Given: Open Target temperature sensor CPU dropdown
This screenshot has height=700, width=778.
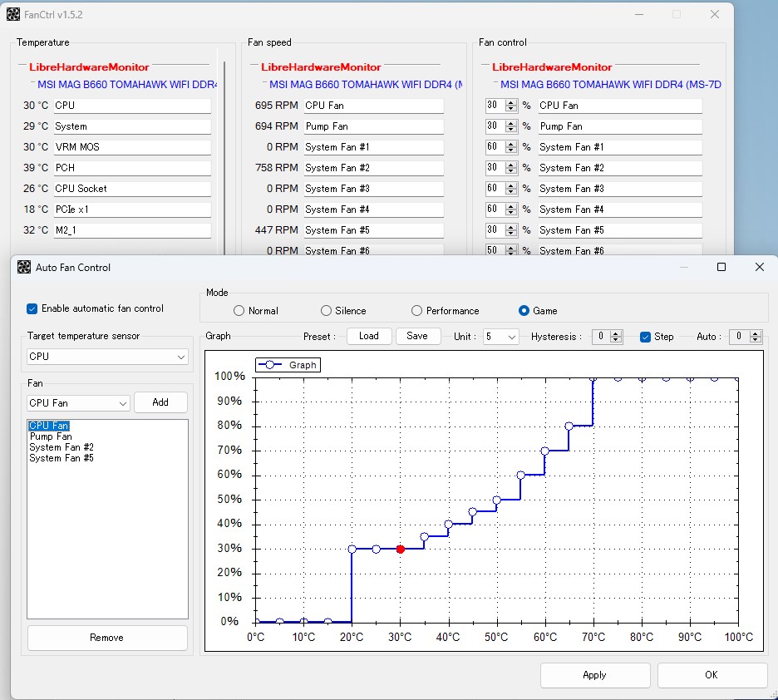Looking at the screenshot, I should pos(107,356).
